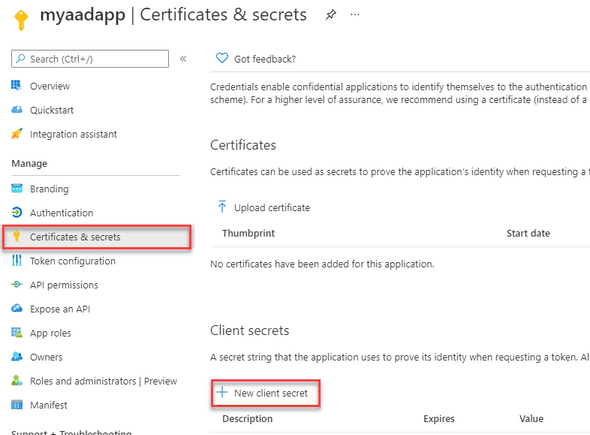The height and width of the screenshot is (435, 590).
Task: Click the plus icon for new secret
Action: (x=222, y=392)
